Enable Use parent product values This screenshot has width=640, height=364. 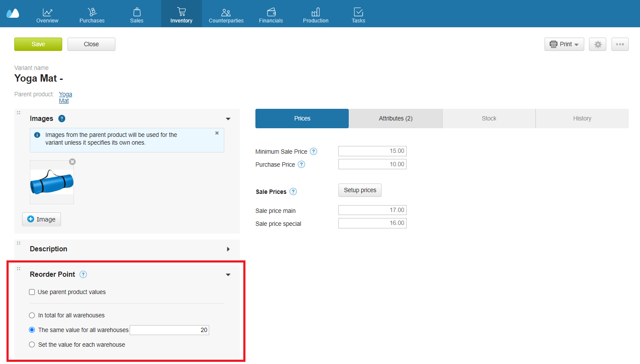(x=32, y=292)
